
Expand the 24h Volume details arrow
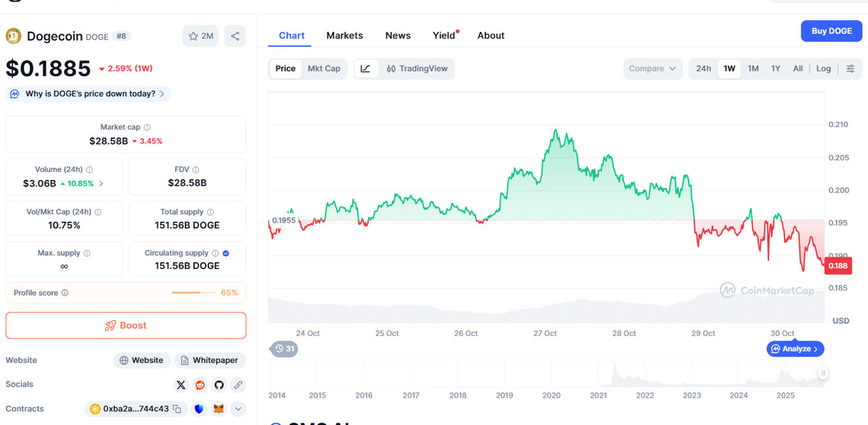[101, 184]
